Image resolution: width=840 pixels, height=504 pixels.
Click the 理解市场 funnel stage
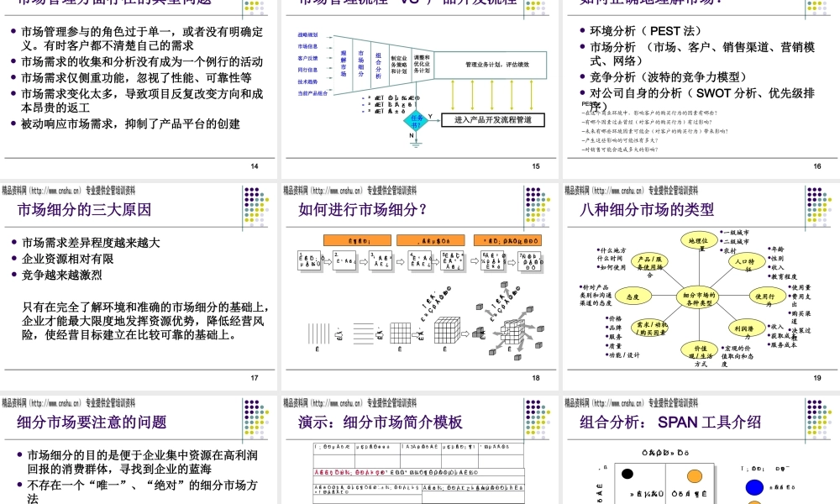[x=344, y=65]
